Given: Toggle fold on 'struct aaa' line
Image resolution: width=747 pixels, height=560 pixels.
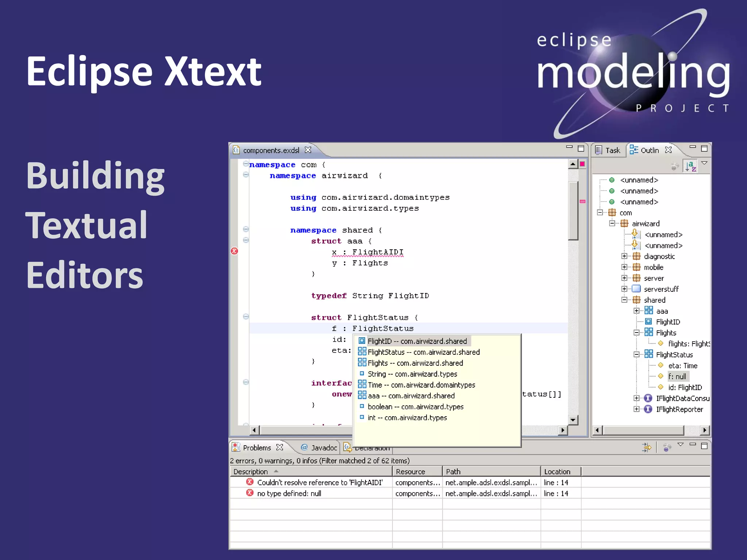Looking at the screenshot, I should [246, 240].
